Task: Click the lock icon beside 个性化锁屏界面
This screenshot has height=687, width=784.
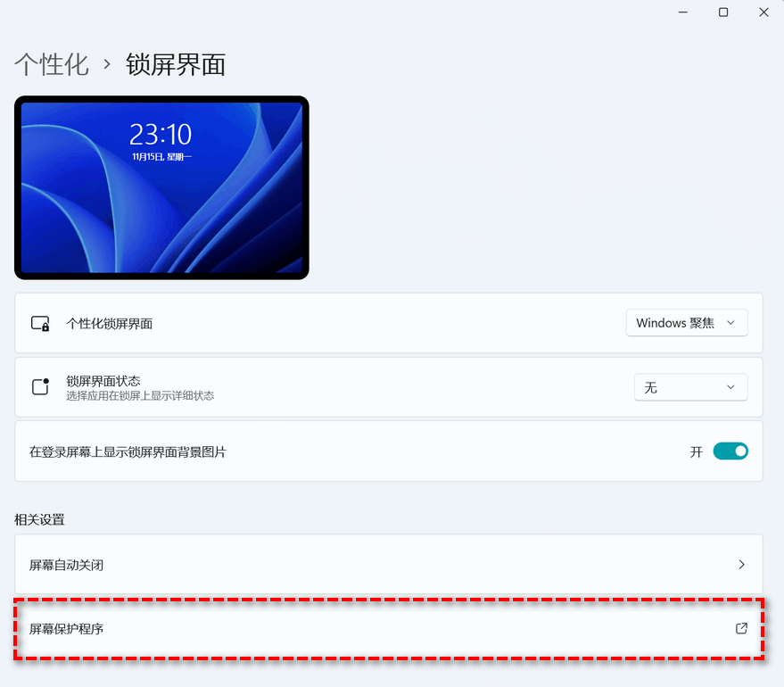Action: [x=39, y=323]
